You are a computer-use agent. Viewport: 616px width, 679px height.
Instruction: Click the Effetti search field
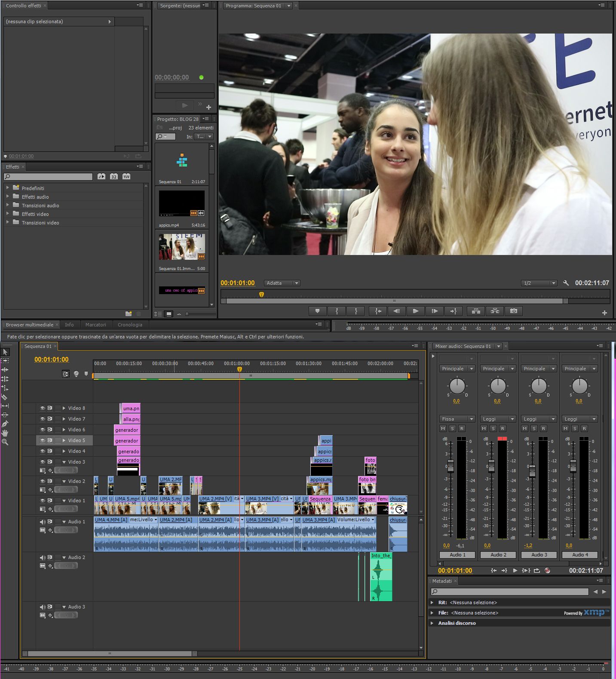pyautogui.click(x=48, y=176)
